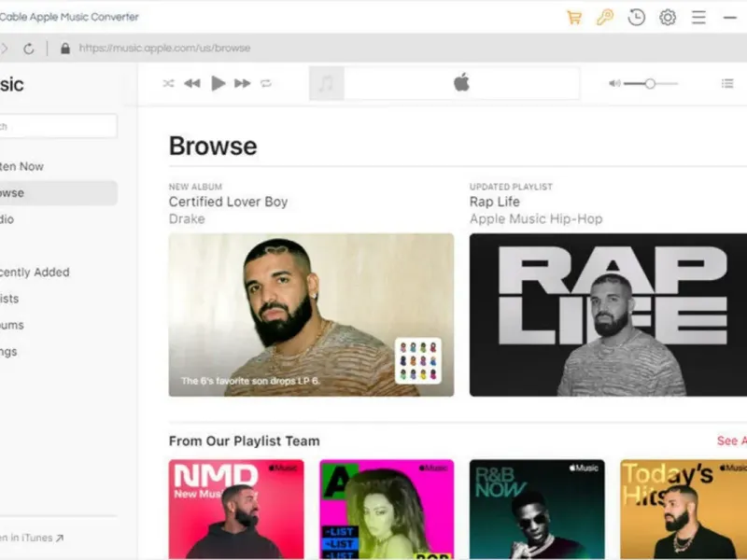Image resolution: width=747 pixels, height=560 pixels.
Task: Open the Today's Hits playlist cover
Action: pyautogui.click(x=684, y=509)
